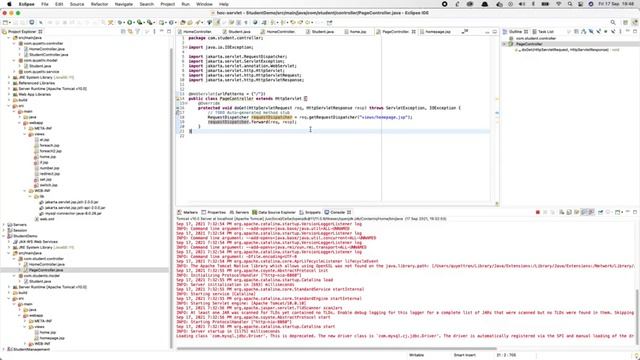Click Collapse All in Project Explorer
This screenshot has width=640, height=360.
[123, 31]
